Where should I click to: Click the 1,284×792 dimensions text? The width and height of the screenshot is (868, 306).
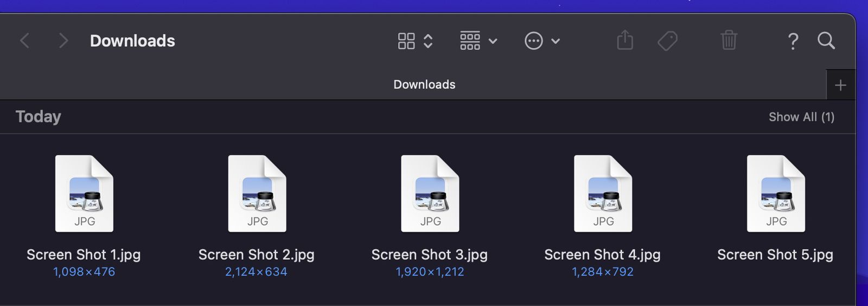(603, 272)
